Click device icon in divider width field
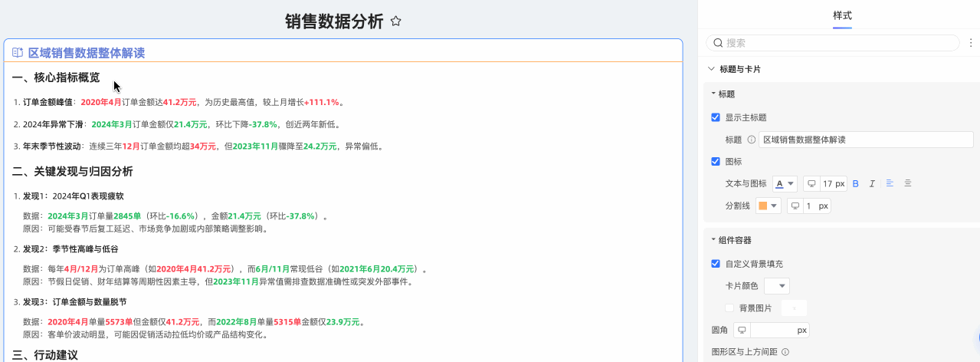Viewport: 980px width, 362px height. 795,206
